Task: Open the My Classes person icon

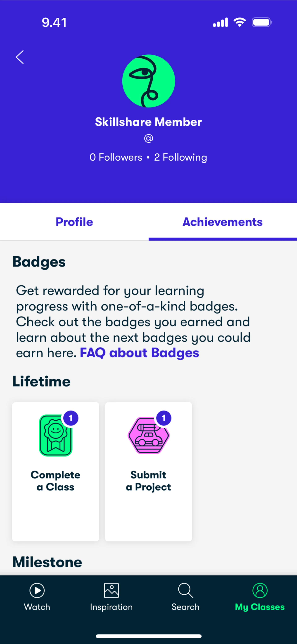Action: [260, 590]
